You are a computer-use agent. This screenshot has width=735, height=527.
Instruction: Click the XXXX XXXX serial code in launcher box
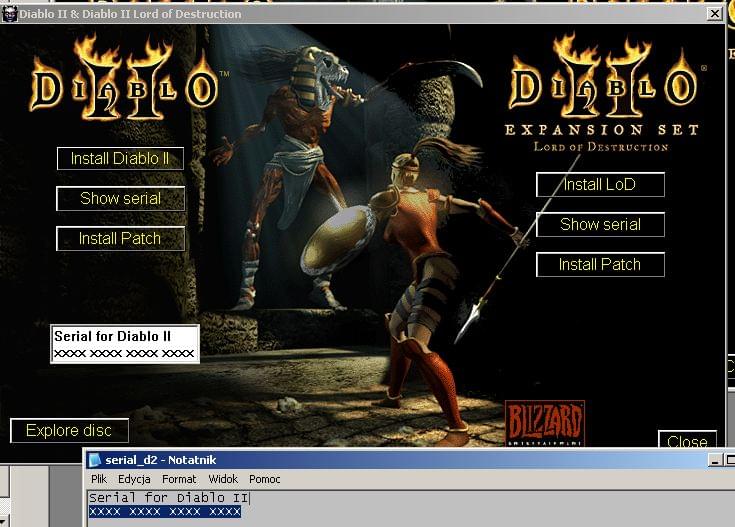coord(124,354)
